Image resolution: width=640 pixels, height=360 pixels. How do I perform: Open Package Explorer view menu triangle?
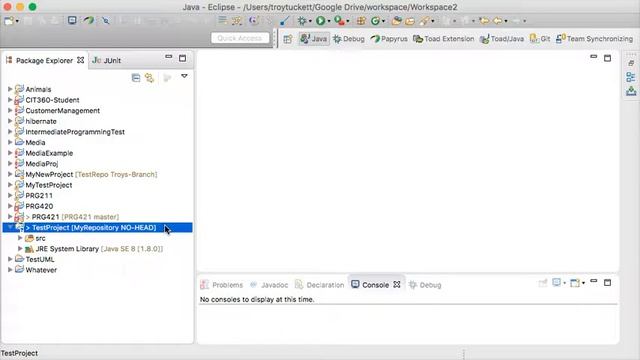pos(184,76)
